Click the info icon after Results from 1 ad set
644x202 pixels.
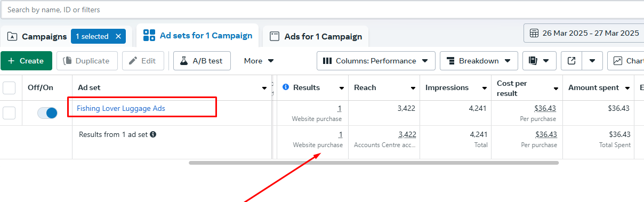click(153, 134)
